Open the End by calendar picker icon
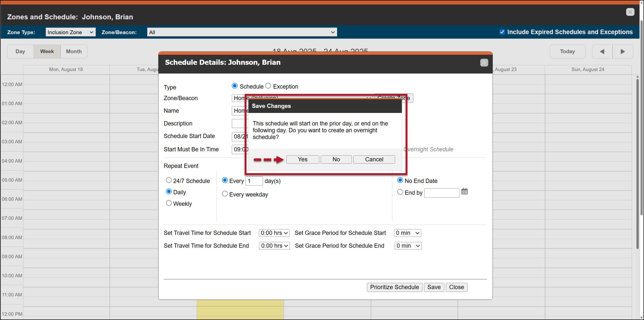The width and height of the screenshot is (644, 320). click(464, 192)
